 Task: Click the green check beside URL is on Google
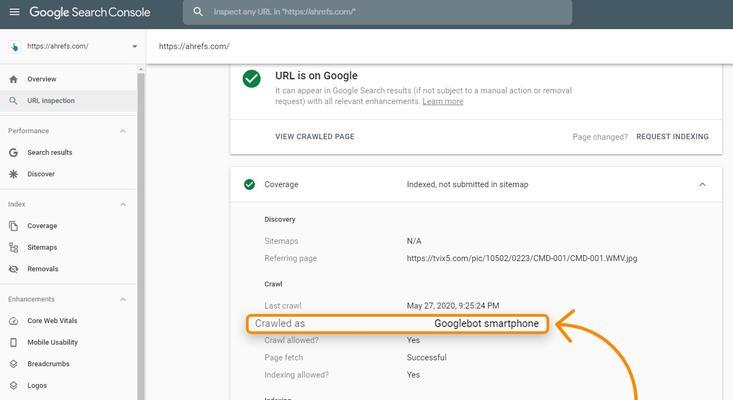coord(252,79)
